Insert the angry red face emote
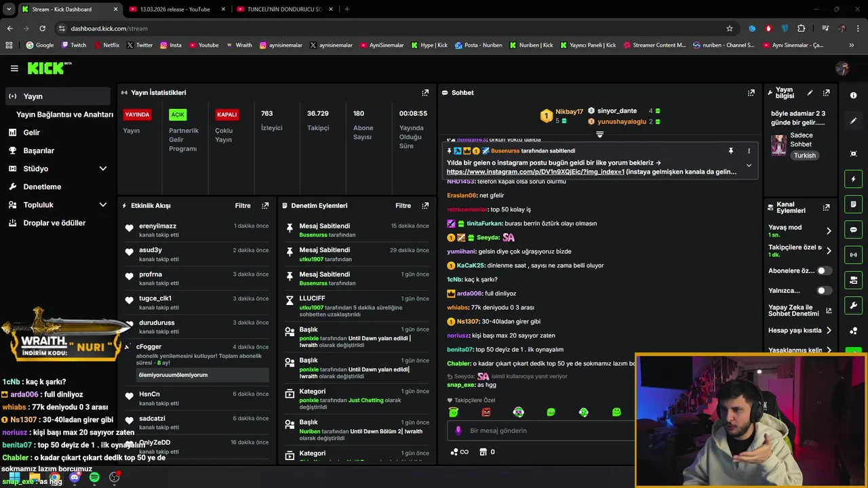The height and width of the screenshot is (488, 868). tap(486, 412)
